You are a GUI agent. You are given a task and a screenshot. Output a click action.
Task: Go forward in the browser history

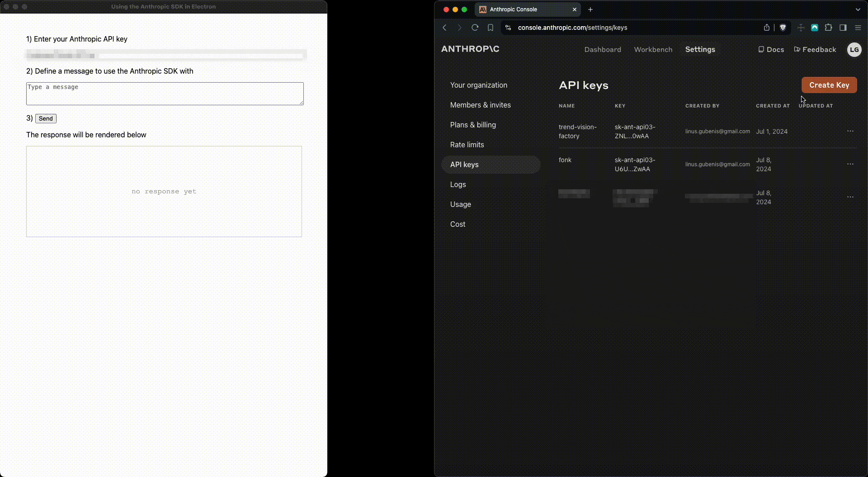[x=460, y=28]
